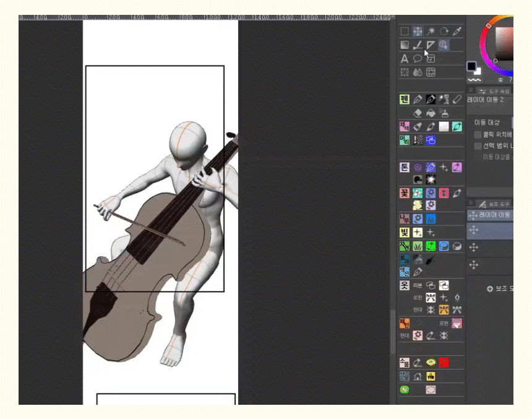The image size is (532, 419).
Task: Select the figure line-drawing tool
Action: click(x=418, y=45)
